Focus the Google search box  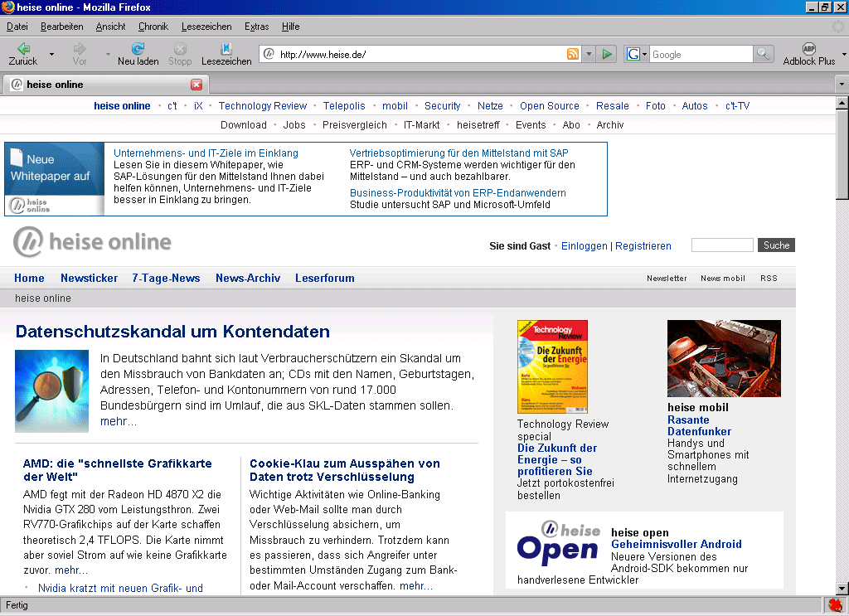pyautogui.click(x=701, y=54)
